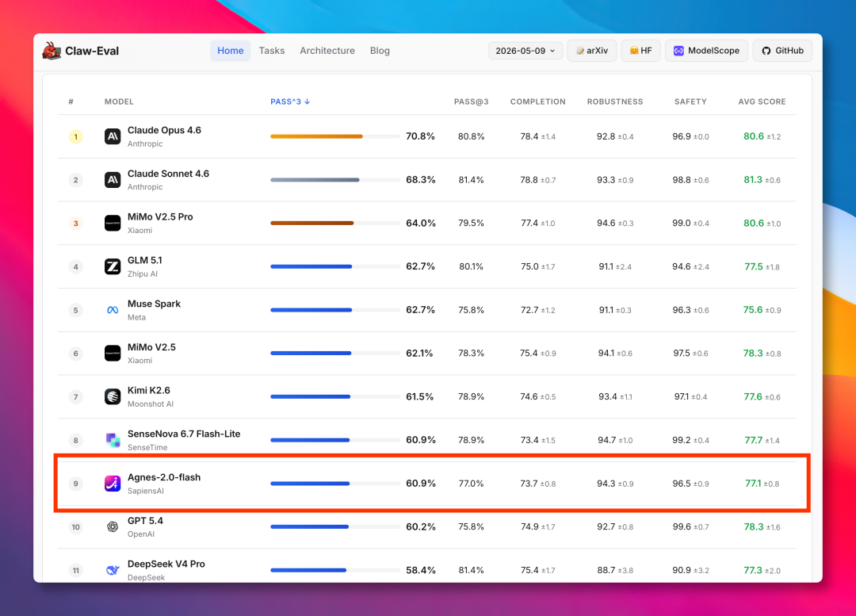
Task: Click the SenseNova 6.7 Flash-Lite model name
Action: [x=184, y=434]
